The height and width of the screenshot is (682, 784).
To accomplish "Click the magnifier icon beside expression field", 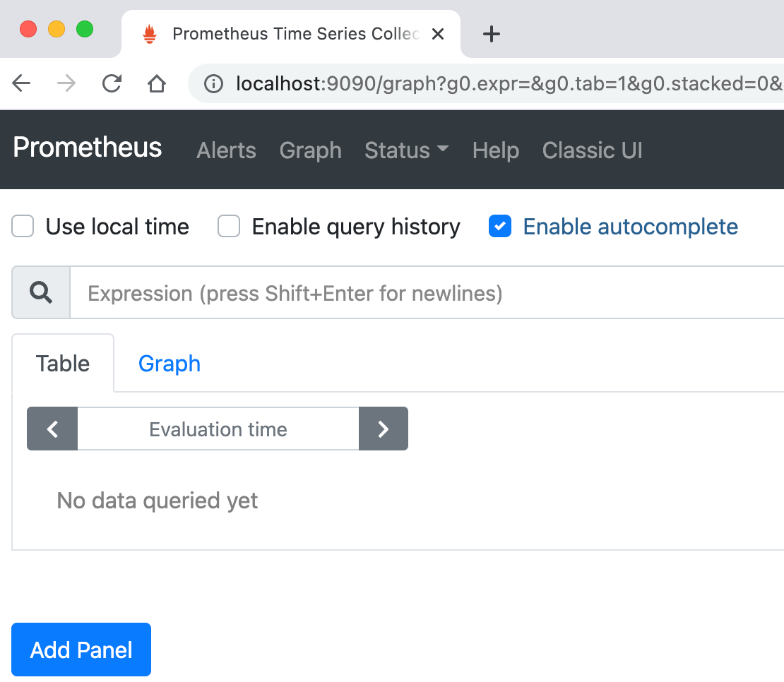I will coord(41,292).
